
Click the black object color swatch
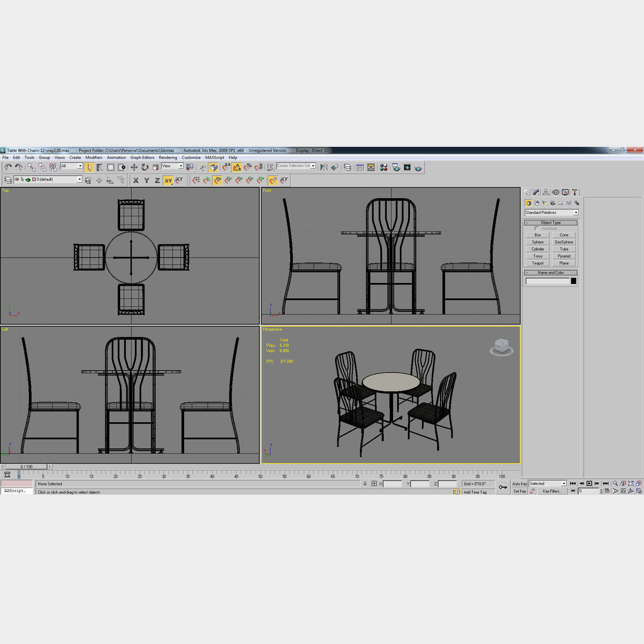coord(574,281)
